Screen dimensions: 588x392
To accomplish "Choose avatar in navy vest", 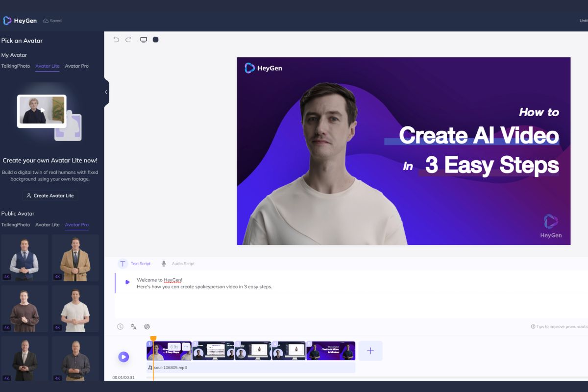I will (x=25, y=258).
